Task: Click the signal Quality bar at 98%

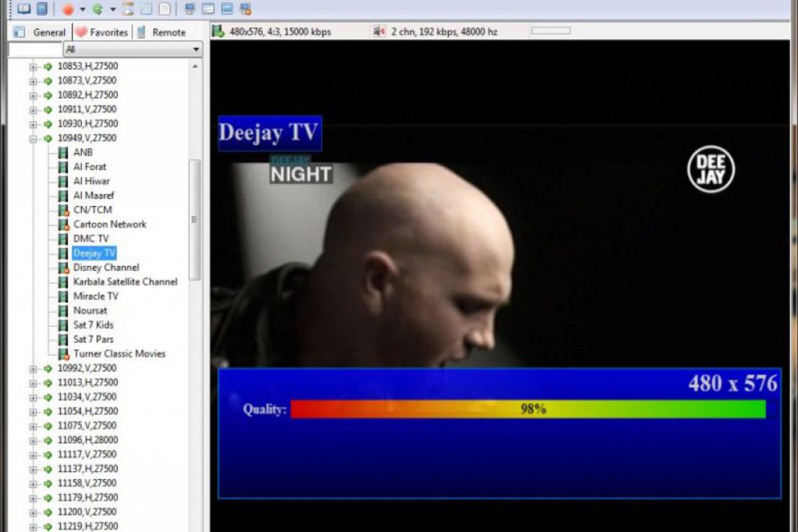Action: click(528, 409)
